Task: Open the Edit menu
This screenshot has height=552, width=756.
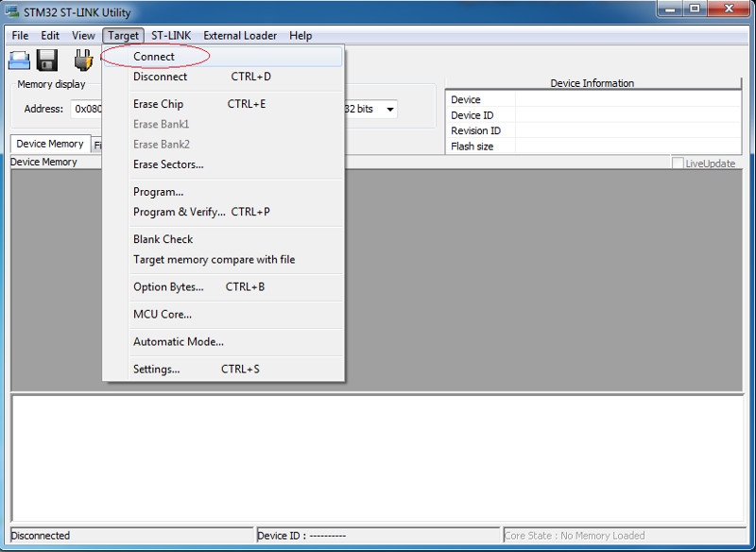Action: (x=50, y=36)
